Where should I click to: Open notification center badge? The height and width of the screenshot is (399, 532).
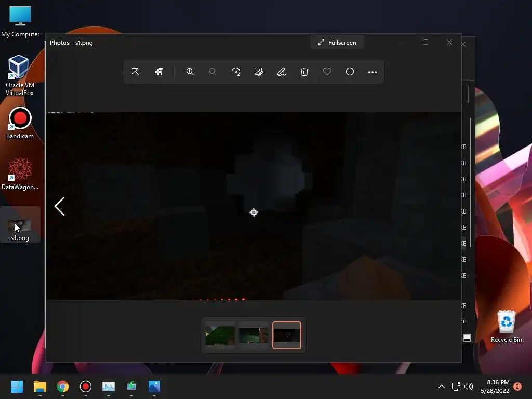517,387
